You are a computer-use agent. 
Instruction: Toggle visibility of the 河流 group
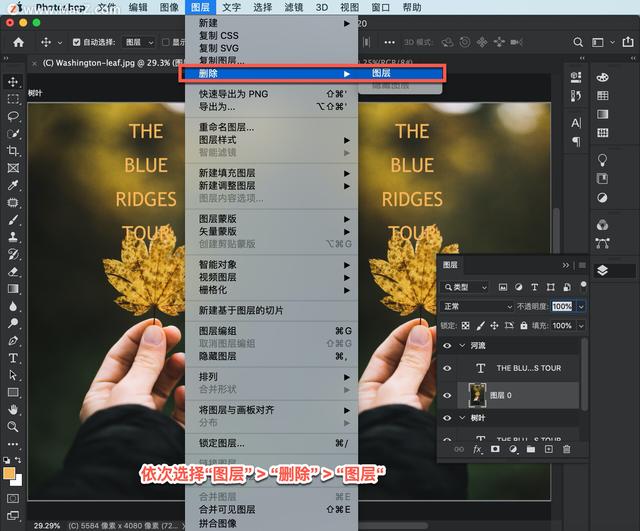point(447,345)
